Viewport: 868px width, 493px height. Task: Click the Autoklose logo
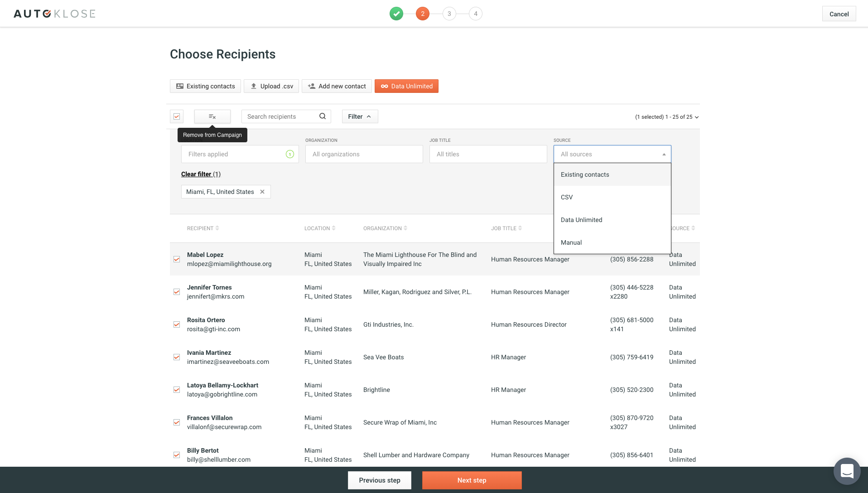54,14
